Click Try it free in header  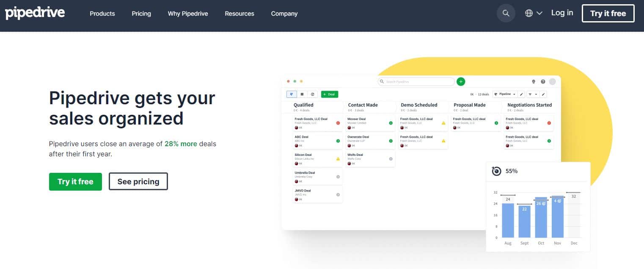pyautogui.click(x=608, y=13)
